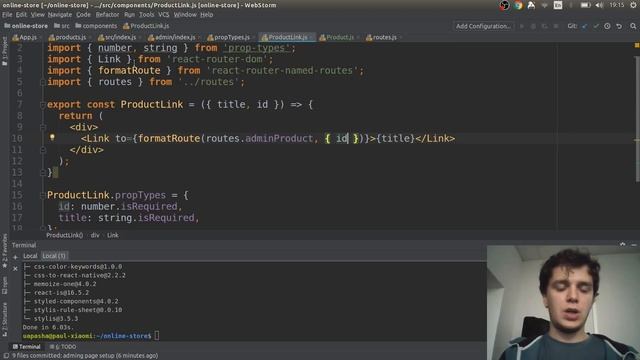The height and width of the screenshot is (360, 640).
Task: Click Git commit checkmark icon
Action: click(x=596, y=26)
